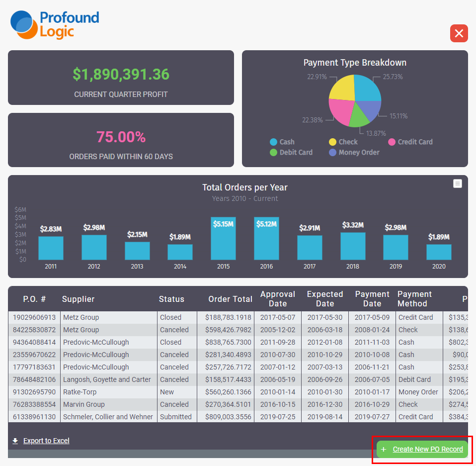Click payment method Debit Card cell

419,379
